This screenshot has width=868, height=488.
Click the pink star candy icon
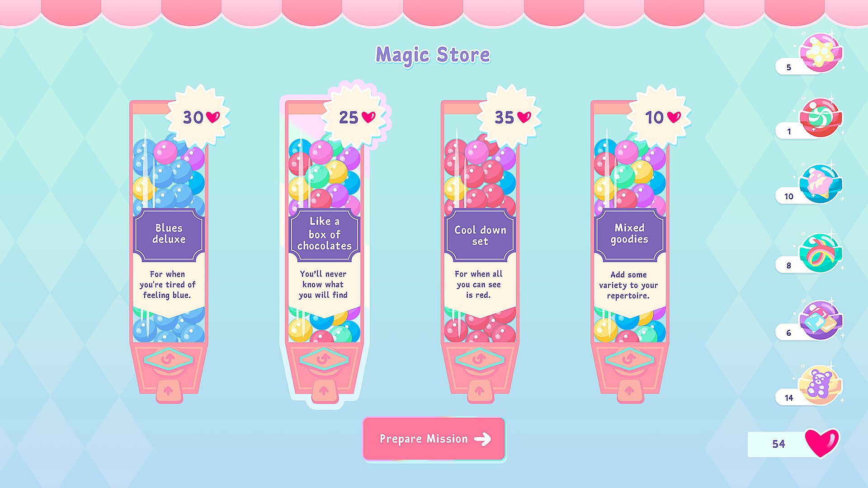[x=821, y=53]
